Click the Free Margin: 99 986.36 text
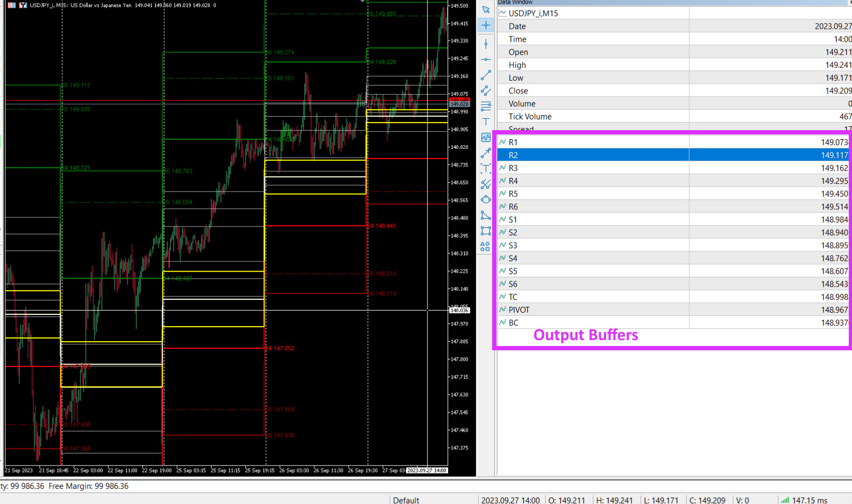The image size is (852, 504). click(88, 486)
